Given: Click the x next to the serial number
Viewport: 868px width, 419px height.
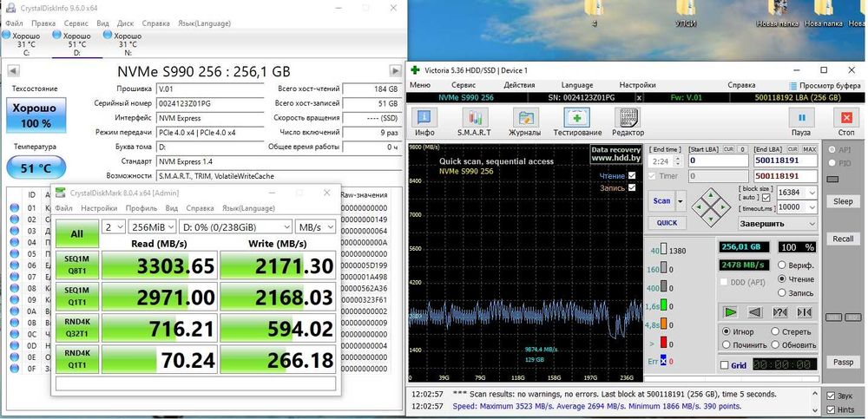Looking at the screenshot, I should click(640, 97).
